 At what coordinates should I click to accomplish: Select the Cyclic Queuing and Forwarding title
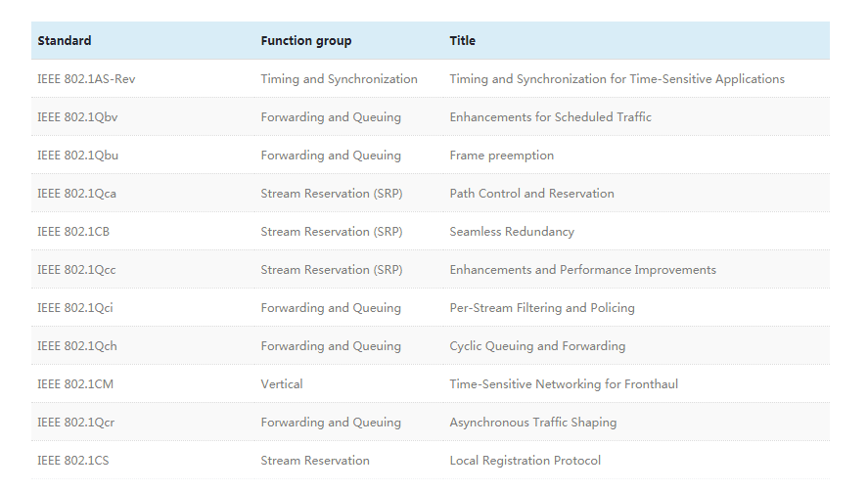(537, 346)
